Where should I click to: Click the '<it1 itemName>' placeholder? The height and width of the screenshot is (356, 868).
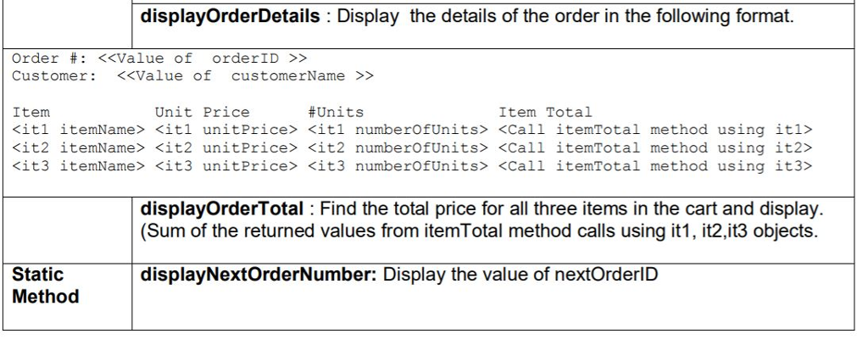coord(78,130)
